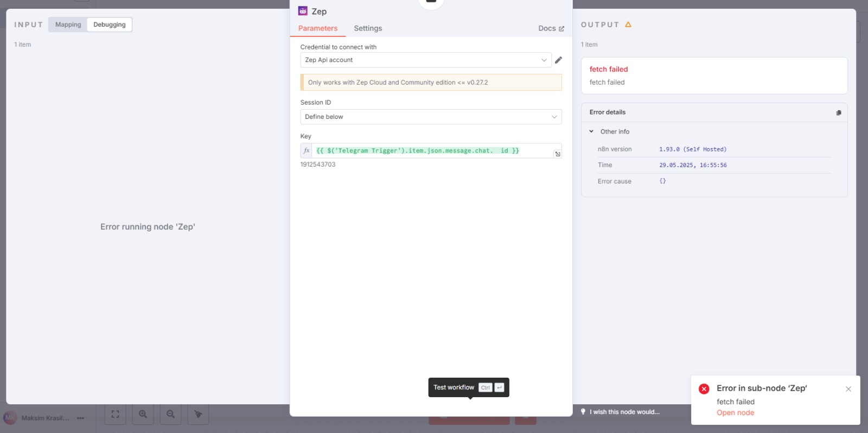Image resolution: width=868 pixels, height=433 pixels.
Task: Zoom out on the workflow canvas
Action: 170,414
